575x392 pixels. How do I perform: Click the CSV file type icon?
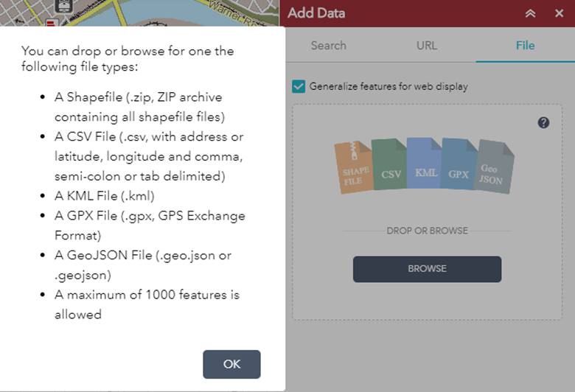click(390, 167)
